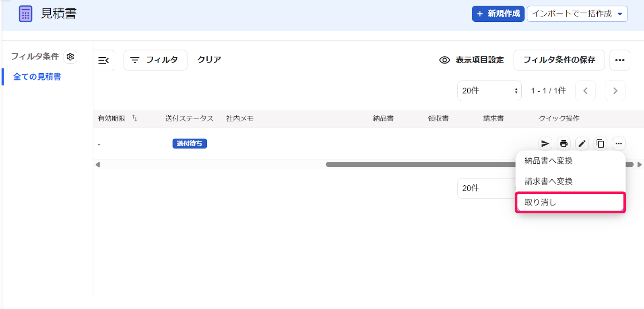This screenshot has height=309, width=644.
Task: Click the クイック操作 column header
Action: click(559, 118)
